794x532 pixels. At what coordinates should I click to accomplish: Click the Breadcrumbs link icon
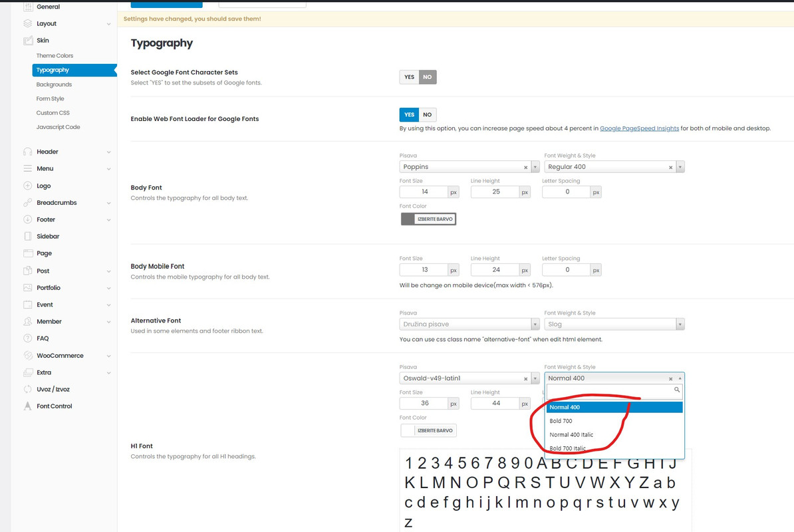click(28, 202)
